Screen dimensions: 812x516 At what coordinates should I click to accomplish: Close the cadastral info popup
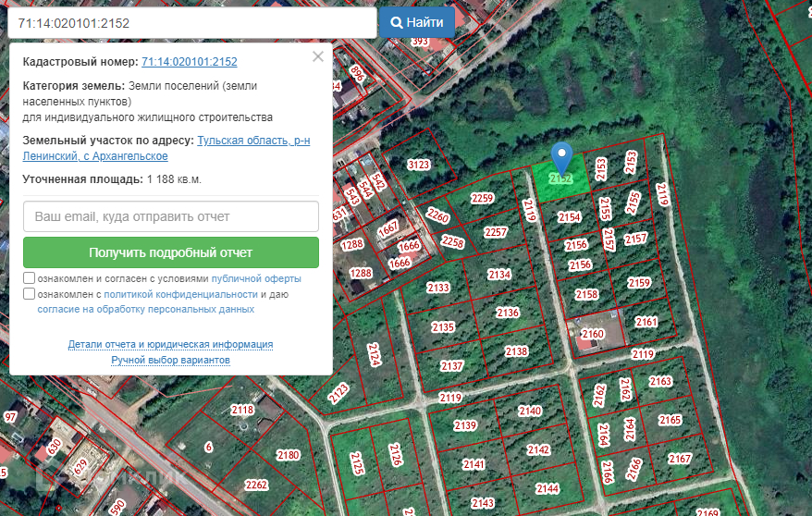pyautogui.click(x=318, y=56)
